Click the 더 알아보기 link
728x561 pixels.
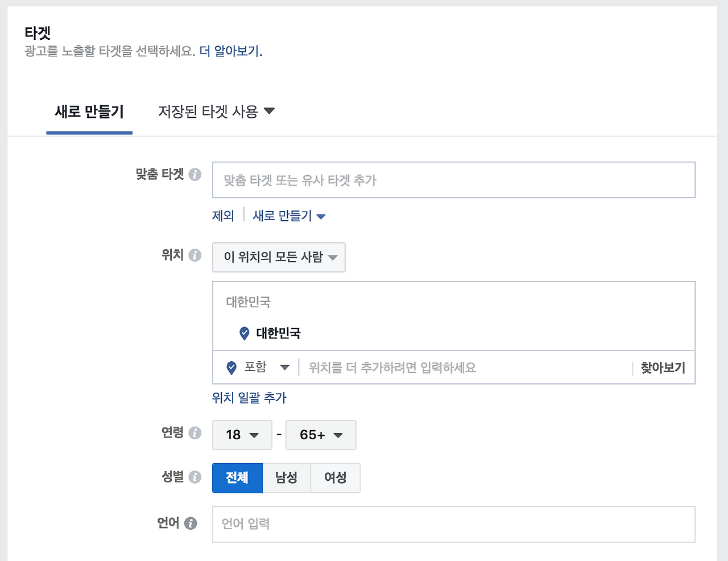coord(230,51)
